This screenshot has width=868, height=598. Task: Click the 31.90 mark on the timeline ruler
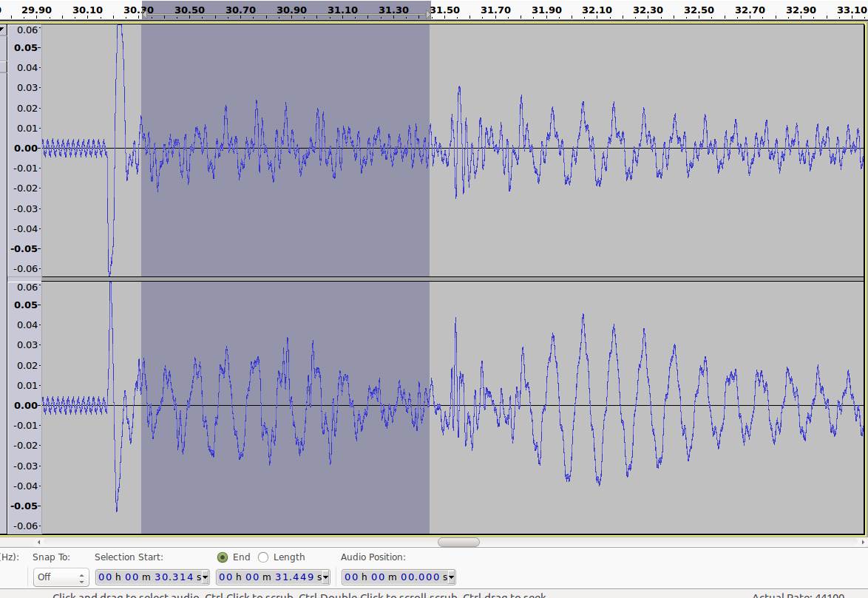pos(546,10)
